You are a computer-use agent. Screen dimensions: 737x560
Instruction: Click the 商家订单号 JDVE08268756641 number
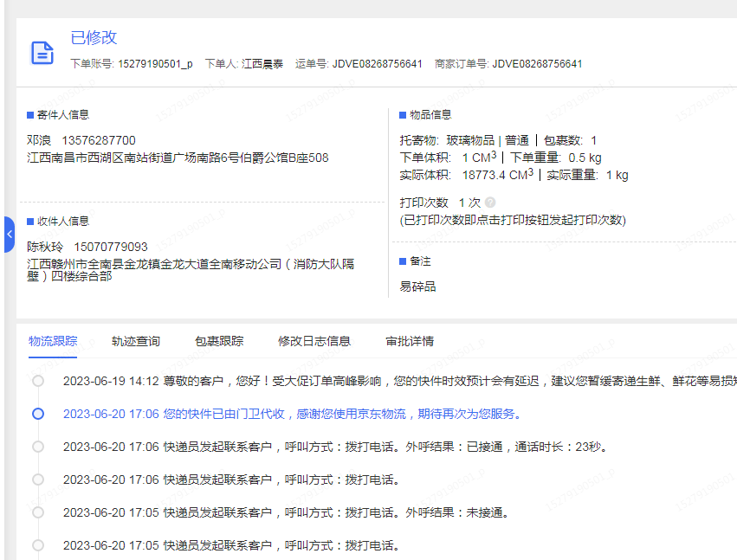tap(537, 64)
